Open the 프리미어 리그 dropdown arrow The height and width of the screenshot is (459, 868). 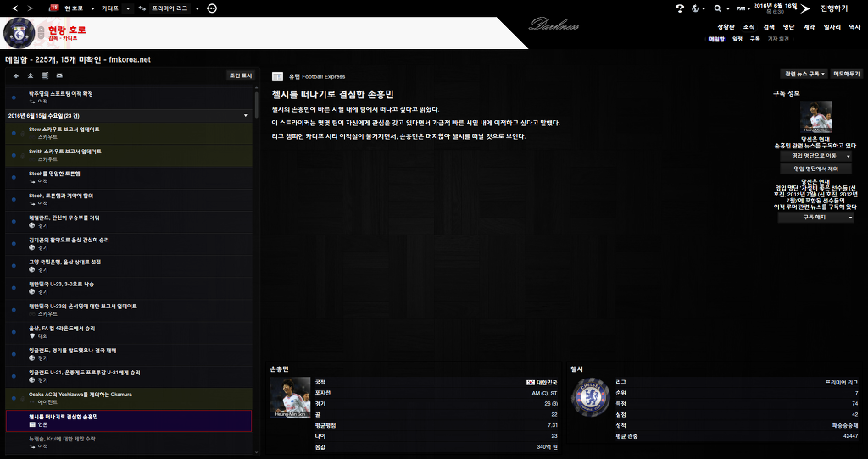click(x=197, y=8)
